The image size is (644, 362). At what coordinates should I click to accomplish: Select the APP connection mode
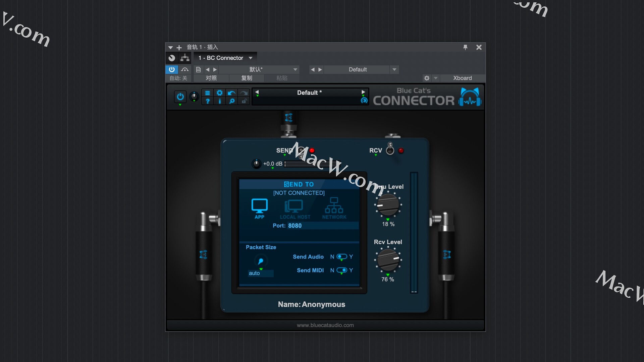pyautogui.click(x=259, y=208)
